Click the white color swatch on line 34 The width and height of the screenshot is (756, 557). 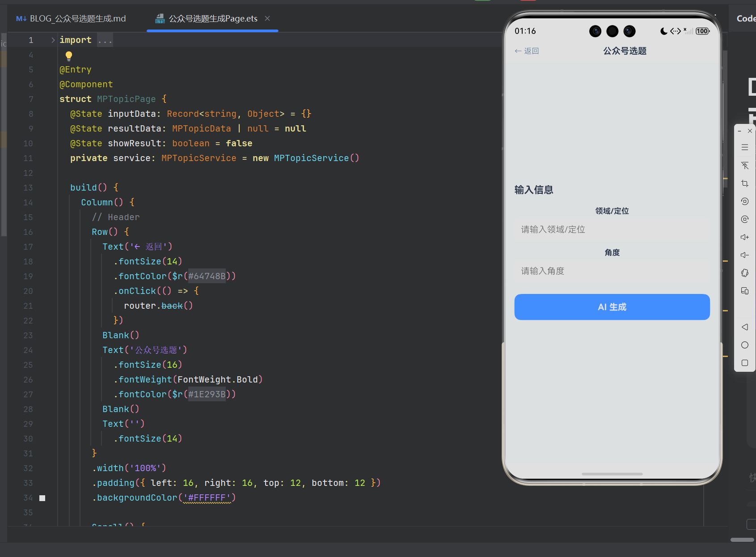[42, 498]
